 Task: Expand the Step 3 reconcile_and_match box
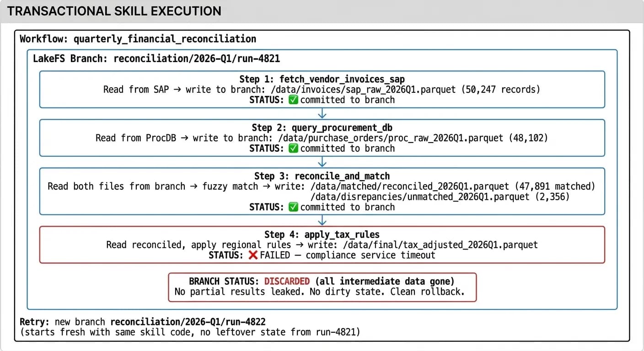click(322, 191)
